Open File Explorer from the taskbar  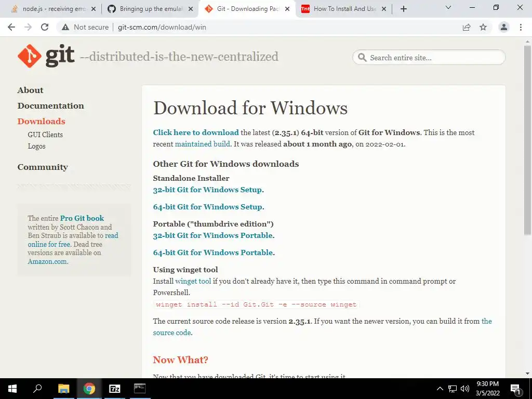[63, 389]
